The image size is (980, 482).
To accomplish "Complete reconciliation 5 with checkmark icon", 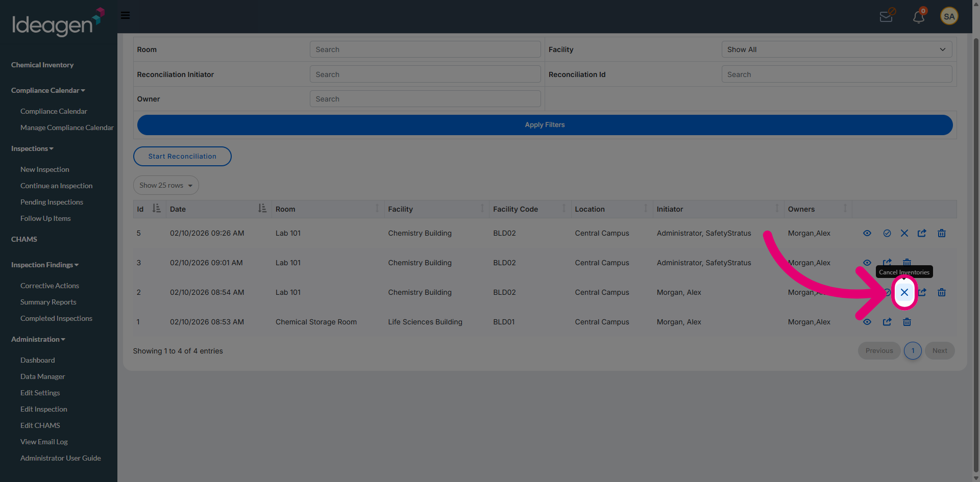I will pos(887,233).
